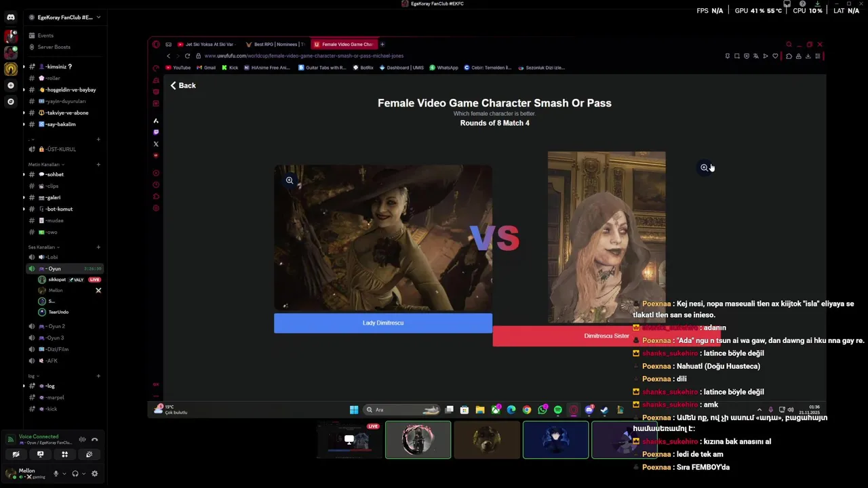Select the blue-haired avatar participant tile
Viewport: 868px width, 488px height.
pyautogui.click(x=555, y=440)
